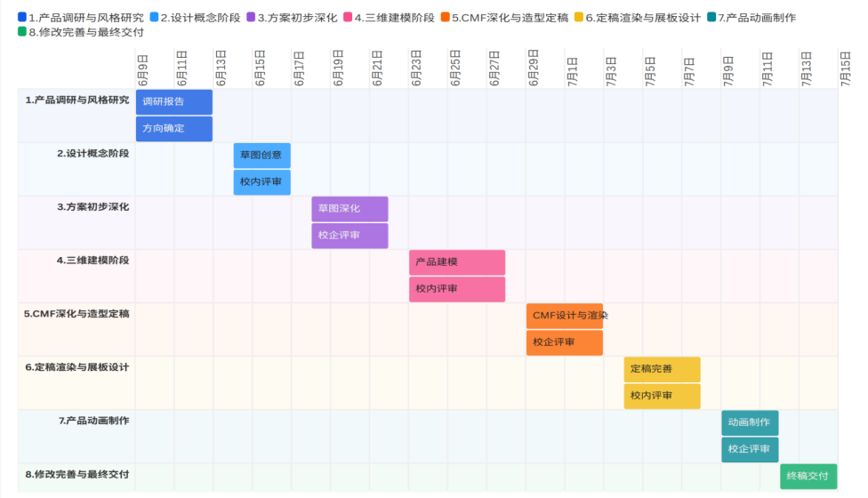This screenshot has height=498, width=868.
Task: Click the 7月15日 date header
Action: pos(845,69)
